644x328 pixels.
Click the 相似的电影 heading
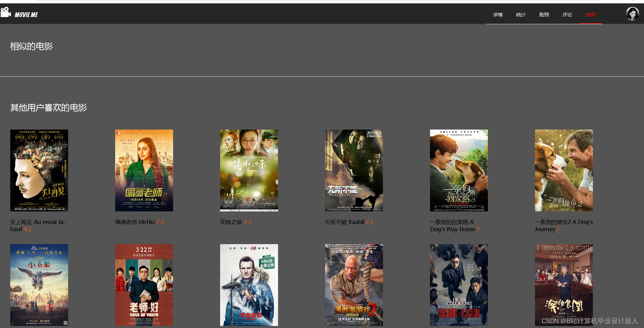pos(31,46)
